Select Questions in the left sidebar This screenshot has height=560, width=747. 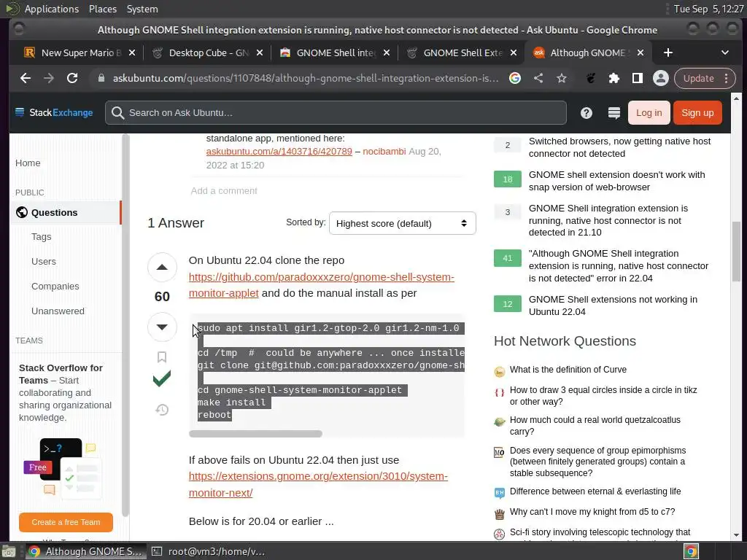click(x=65, y=212)
